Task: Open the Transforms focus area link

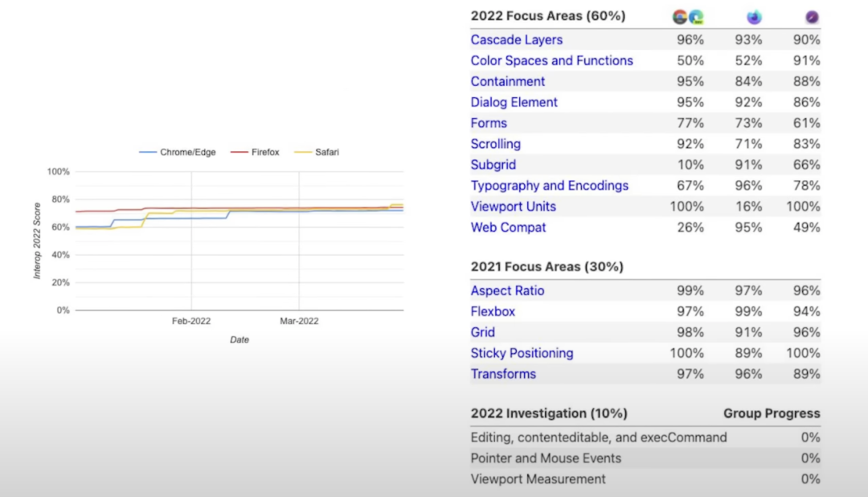Action: pos(503,374)
